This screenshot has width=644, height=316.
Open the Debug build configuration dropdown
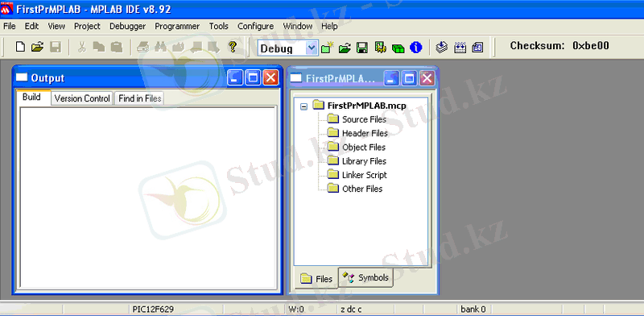(x=312, y=48)
